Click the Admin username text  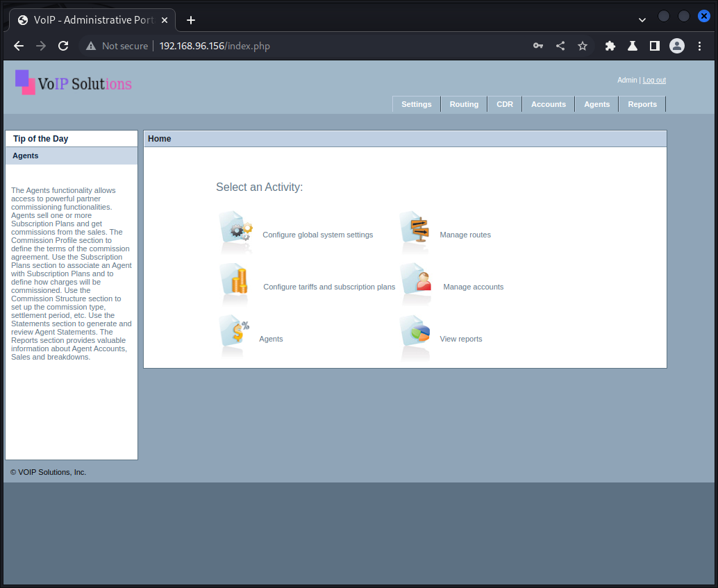(627, 80)
